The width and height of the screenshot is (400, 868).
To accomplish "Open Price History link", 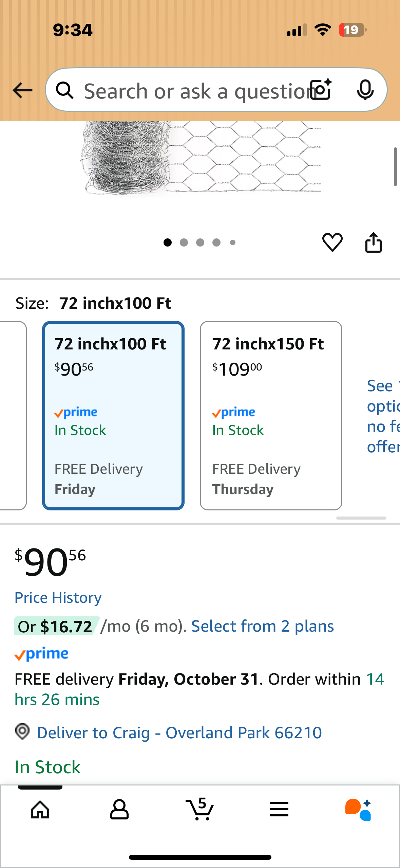I will (58, 598).
